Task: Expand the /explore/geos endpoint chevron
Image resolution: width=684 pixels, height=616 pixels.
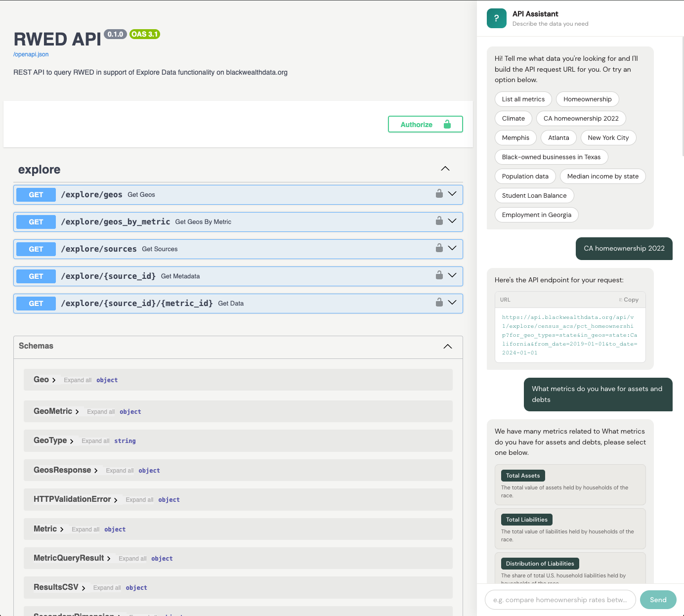Action: click(452, 194)
